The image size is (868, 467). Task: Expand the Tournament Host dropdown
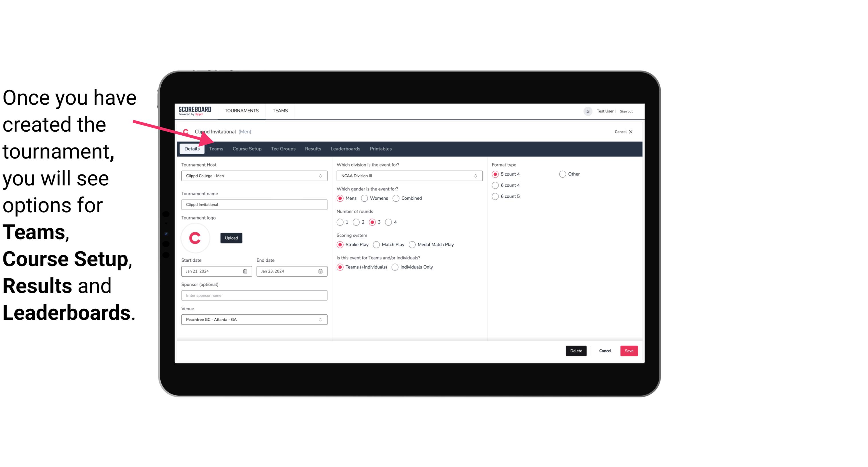coord(320,176)
